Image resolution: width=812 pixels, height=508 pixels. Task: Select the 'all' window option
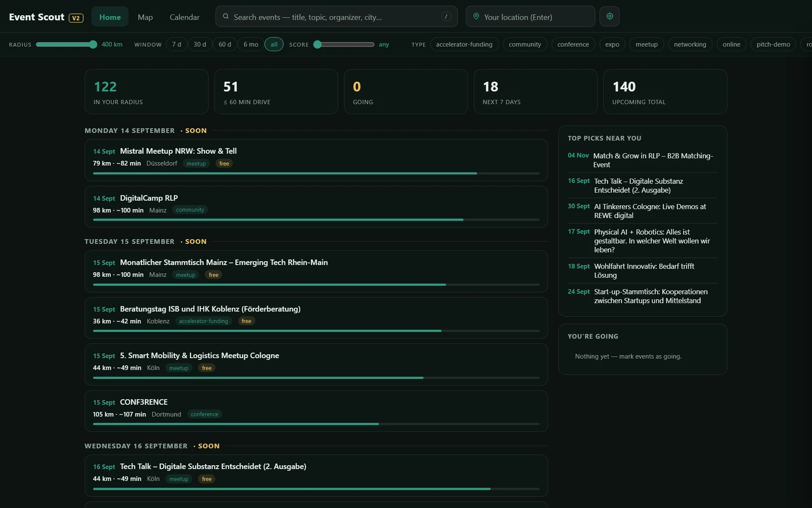(x=274, y=44)
